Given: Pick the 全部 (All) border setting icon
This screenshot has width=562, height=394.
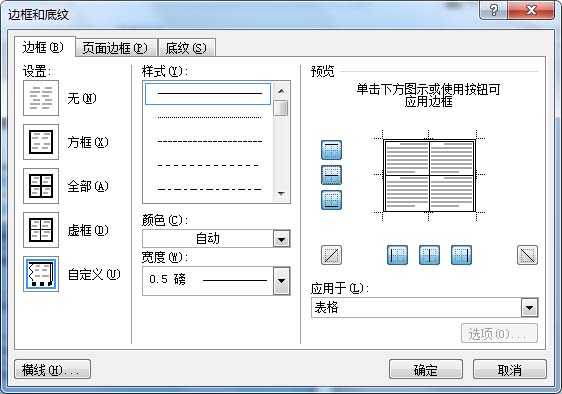Looking at the screenshot, I should tap(41, 186).
